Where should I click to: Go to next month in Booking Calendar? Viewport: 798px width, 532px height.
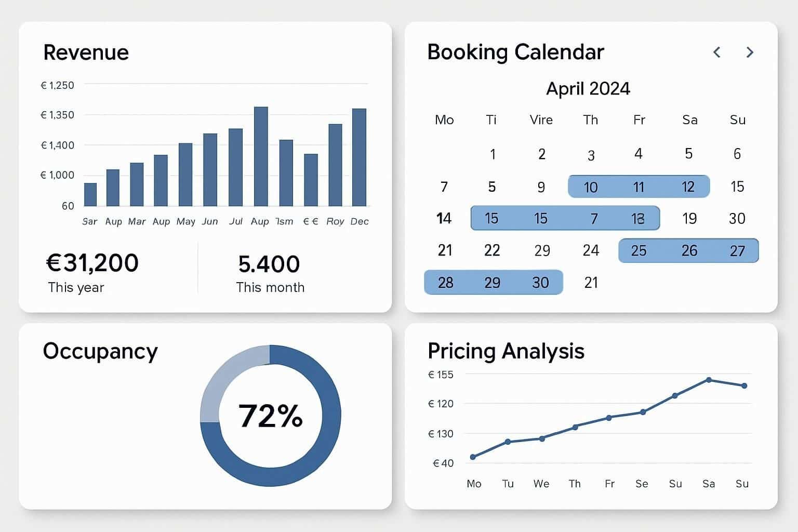[x=750, y=52]
